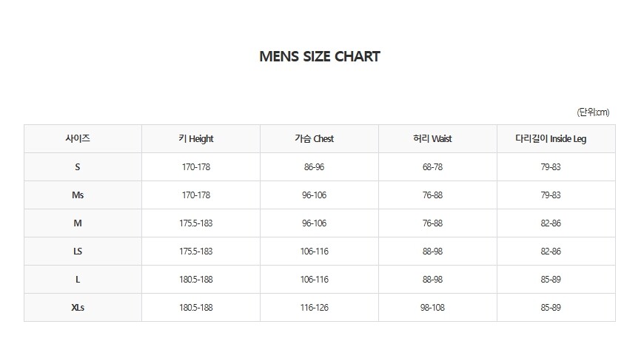Screen dimensions: 644x361
Task: Click inside leg 82-86 in LS row
Action: tap(551, 252)
